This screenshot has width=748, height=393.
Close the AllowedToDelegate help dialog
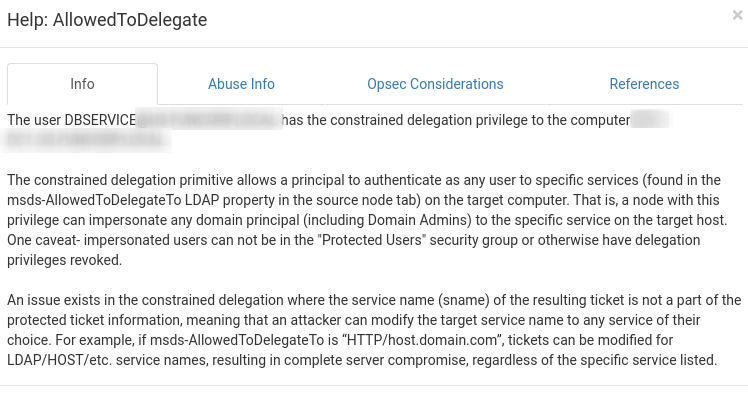point(737,15)
